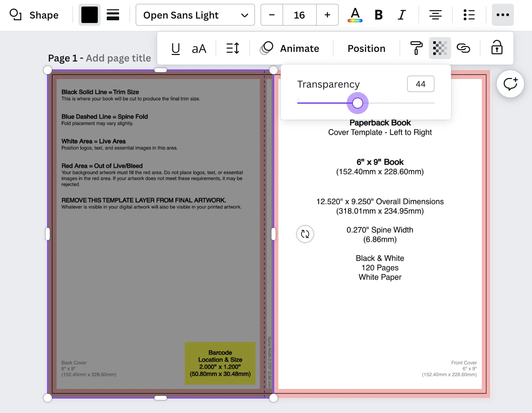The width and height of the screenshot is (532, 413).
Task: Toggle underline on the text
Action: [175, 48]
